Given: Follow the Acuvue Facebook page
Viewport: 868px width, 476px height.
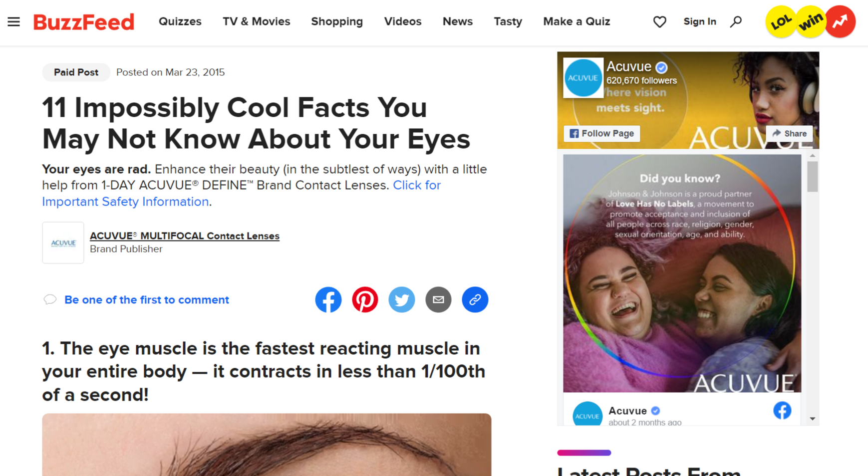Looking at the screenshot, I should point(601,134).
